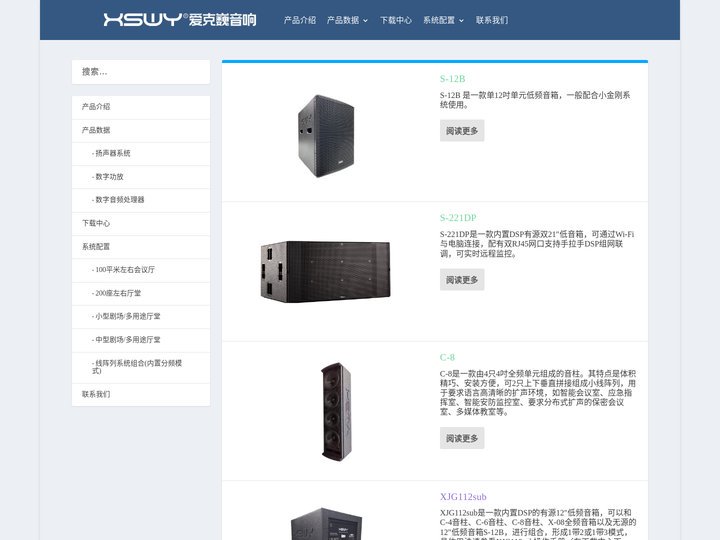Open the C-8 product title link
Screen dimensions: 720x540
tap(447, 357)
